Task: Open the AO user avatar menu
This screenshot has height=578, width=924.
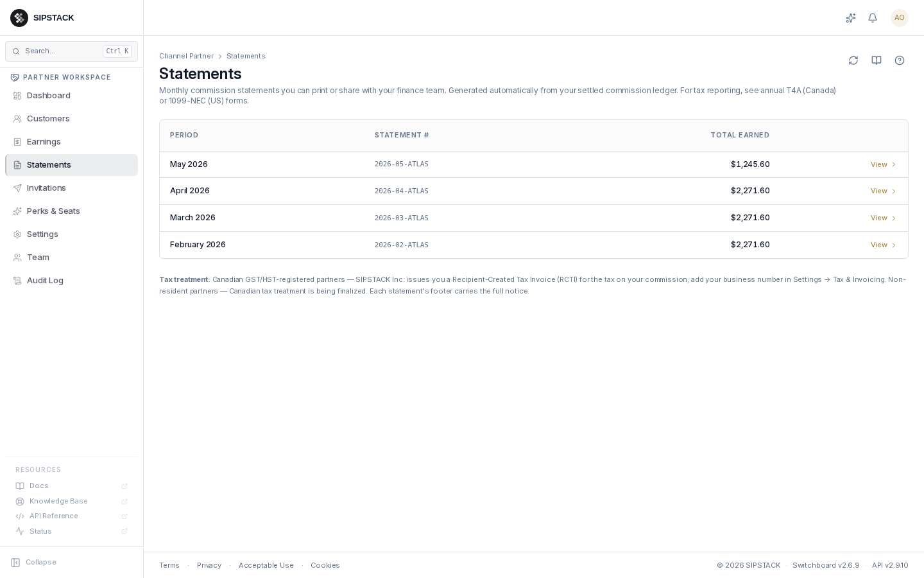Action: pos(900,18)
